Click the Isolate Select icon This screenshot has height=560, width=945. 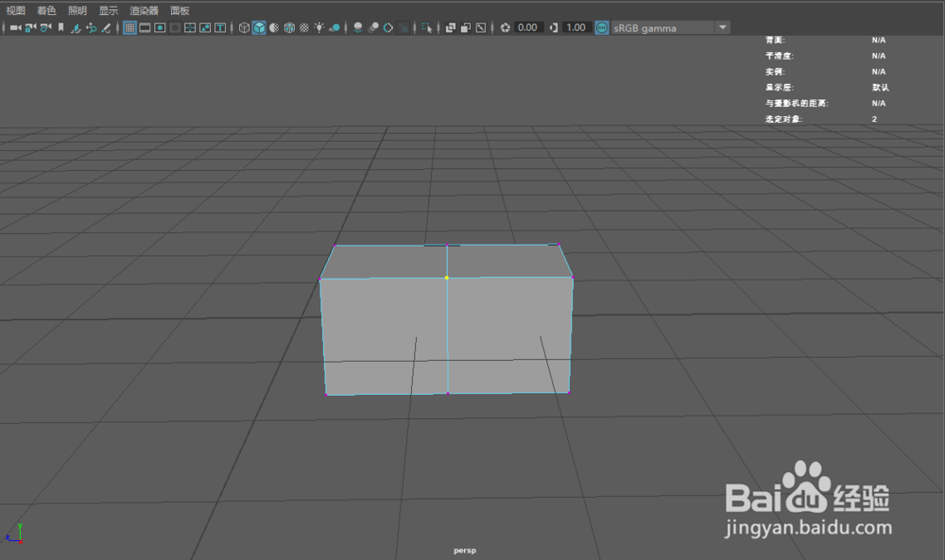(427, 27)
